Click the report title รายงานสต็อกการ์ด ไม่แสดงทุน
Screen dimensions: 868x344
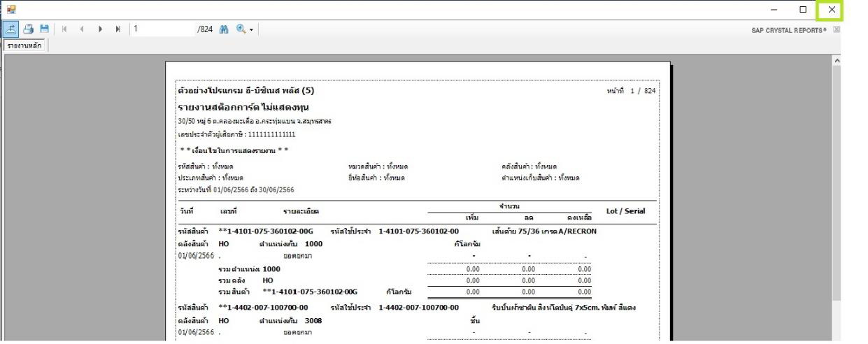(243, 107)
